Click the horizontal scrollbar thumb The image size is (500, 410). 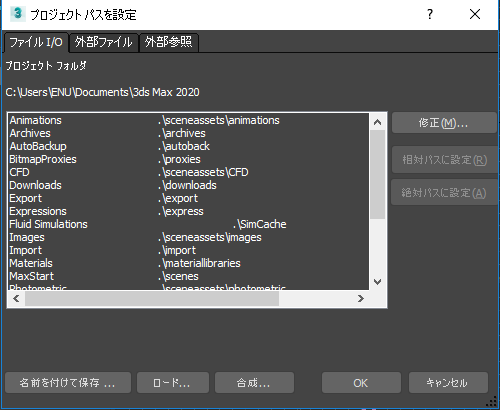pyautogui.click(x=152, y=298)
